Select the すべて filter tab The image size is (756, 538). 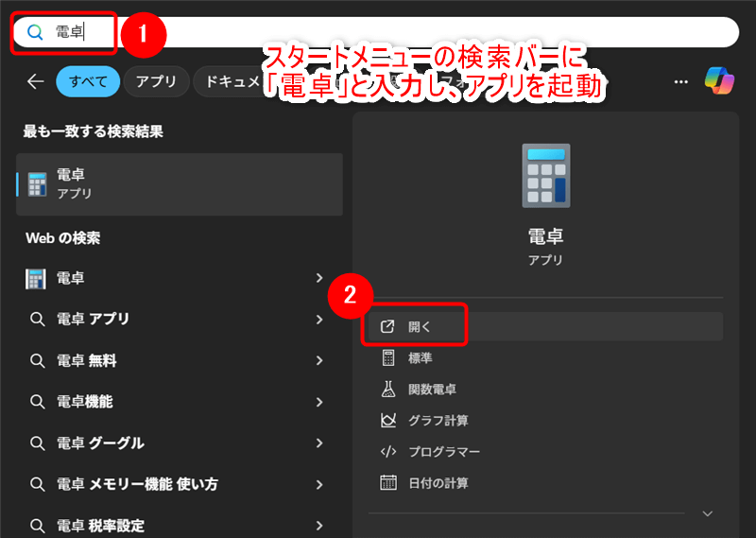(88, 81)
